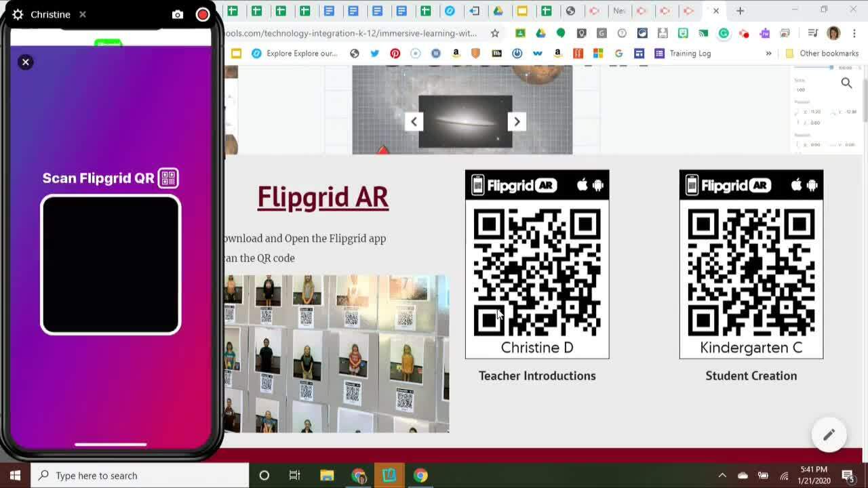Open the Training Log bookmark
The width and height of the screenshot is (868, 488).
tap(683, 54)
